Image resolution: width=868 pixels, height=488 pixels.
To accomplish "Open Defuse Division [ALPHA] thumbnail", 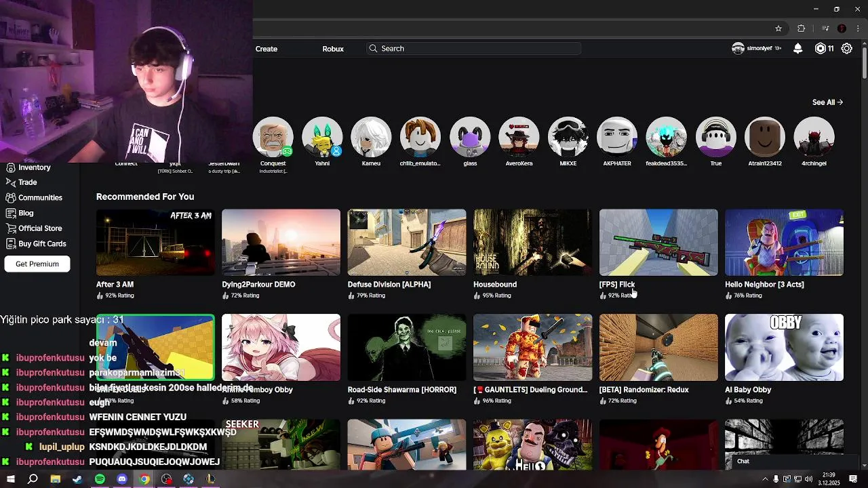I will click(407, 242).
